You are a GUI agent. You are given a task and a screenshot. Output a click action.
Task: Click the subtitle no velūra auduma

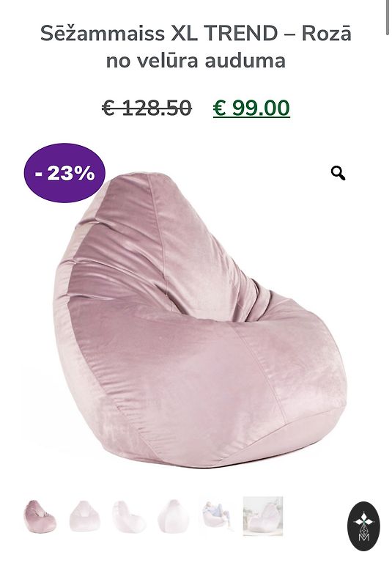[196, 60]
